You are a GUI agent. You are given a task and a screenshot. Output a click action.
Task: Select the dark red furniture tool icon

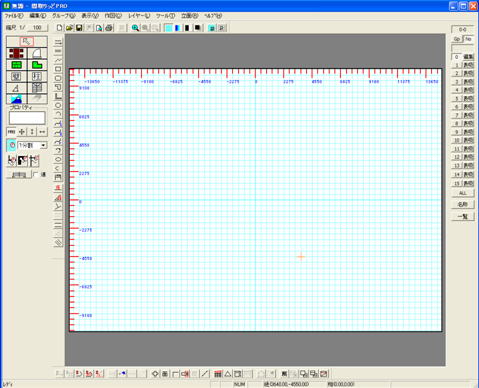coord(16,53)
